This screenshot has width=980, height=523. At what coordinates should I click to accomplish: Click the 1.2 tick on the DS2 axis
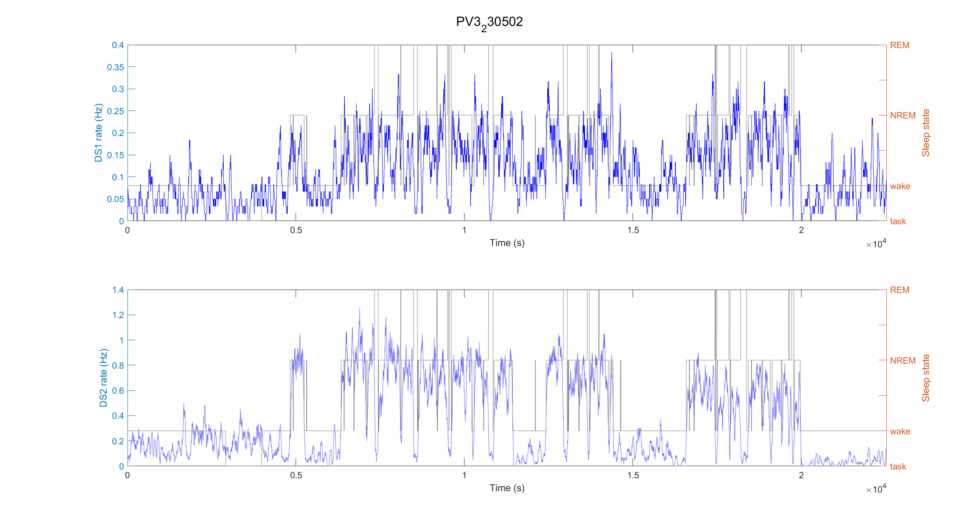click(118, 315)
